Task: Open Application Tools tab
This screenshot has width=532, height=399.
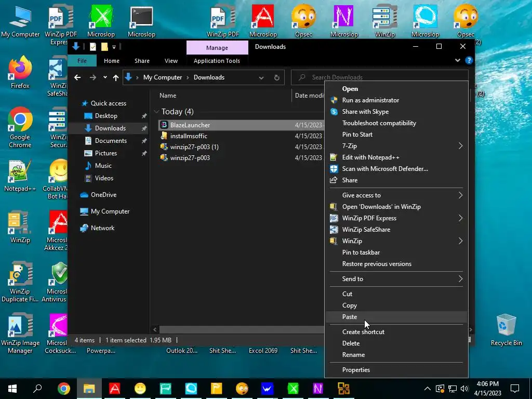Action: [x=217, y=61]
